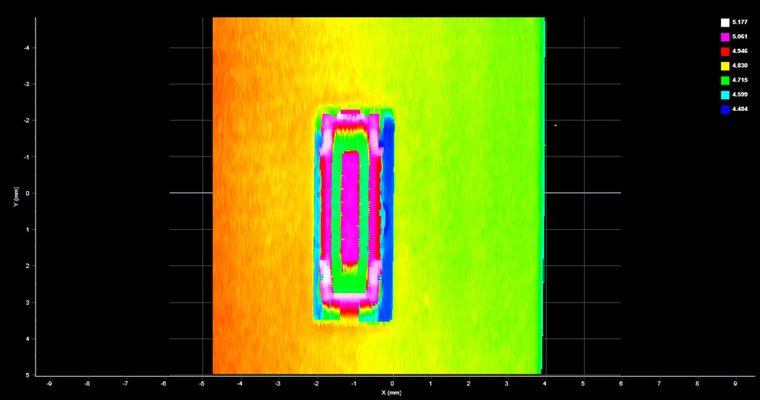Screen dimensions: 760x400
Task: Select the legend value 4.830
Action: click(740, 65)
